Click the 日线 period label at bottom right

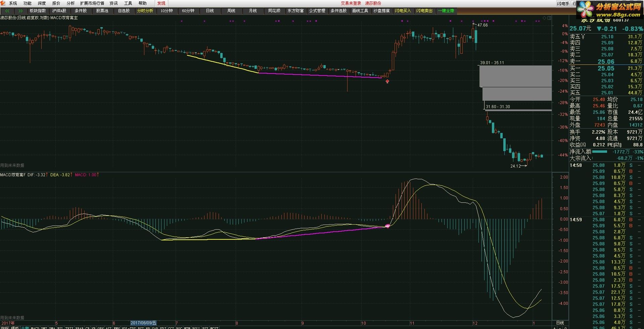pos(560,323)
